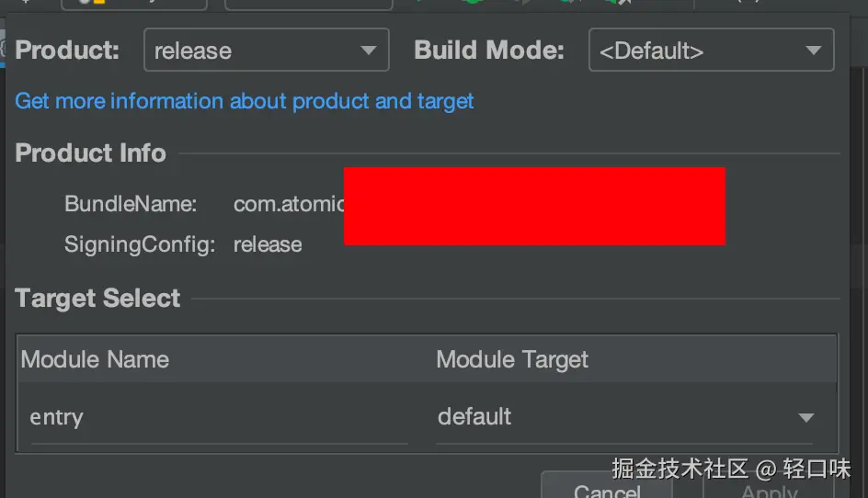
Task: Click the Build Mode dropdown arrow
Action: tap(813, 51)
